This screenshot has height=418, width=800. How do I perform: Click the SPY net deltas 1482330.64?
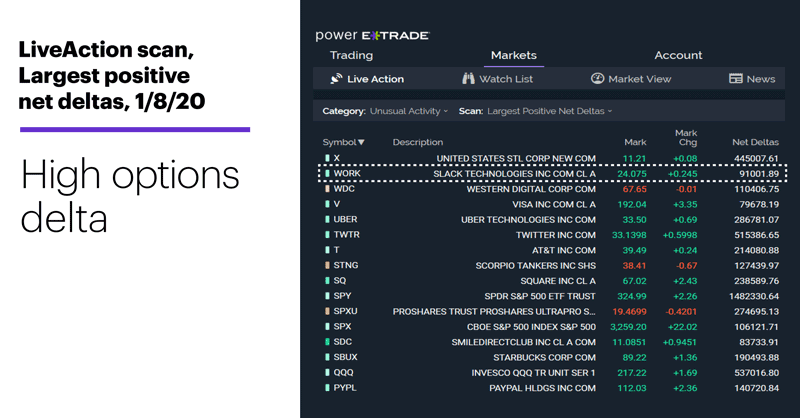click(754, 297)
